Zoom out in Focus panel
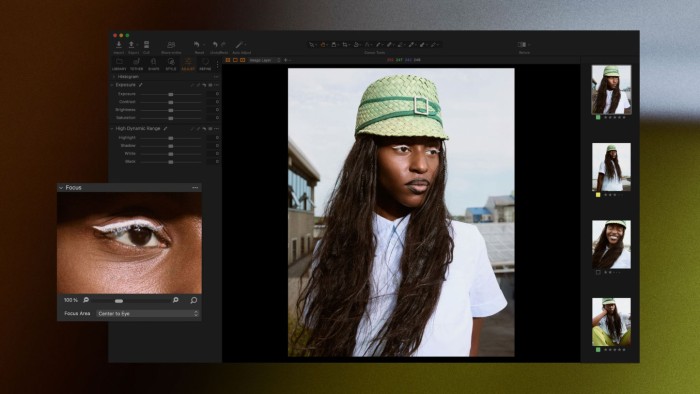Image resolution: width=700 pixels, height=394 pixels. pos(86,300)
